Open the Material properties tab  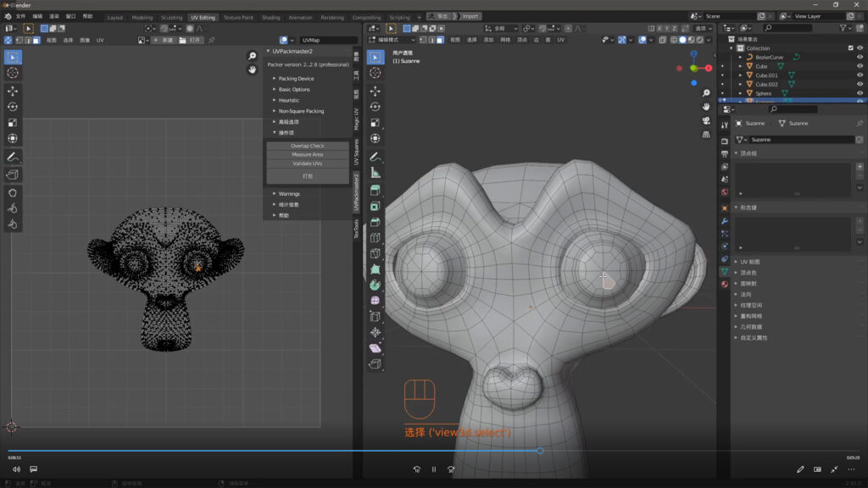pos(725,284)
